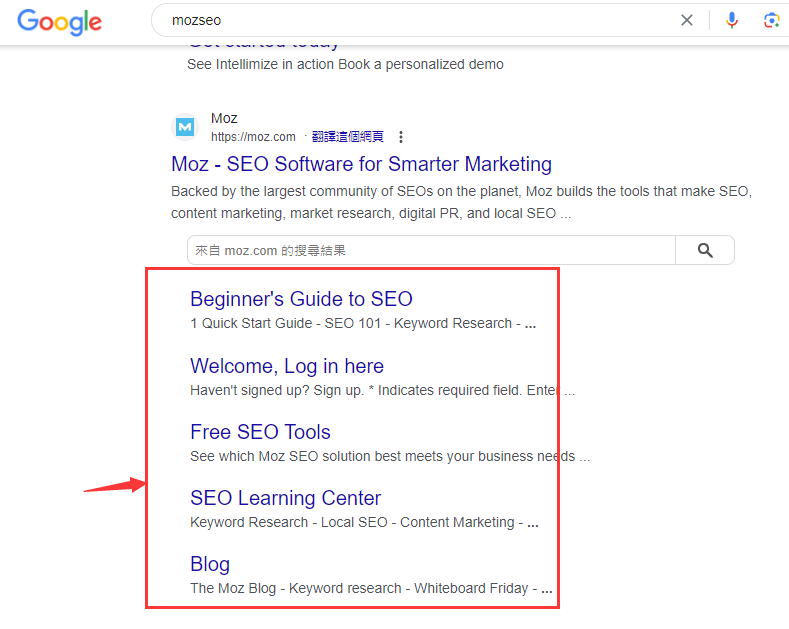Click the Keyword Research snippet under SEO Learning Center
This screenshot has height=629, width=789.
click(x=249, y=522)
